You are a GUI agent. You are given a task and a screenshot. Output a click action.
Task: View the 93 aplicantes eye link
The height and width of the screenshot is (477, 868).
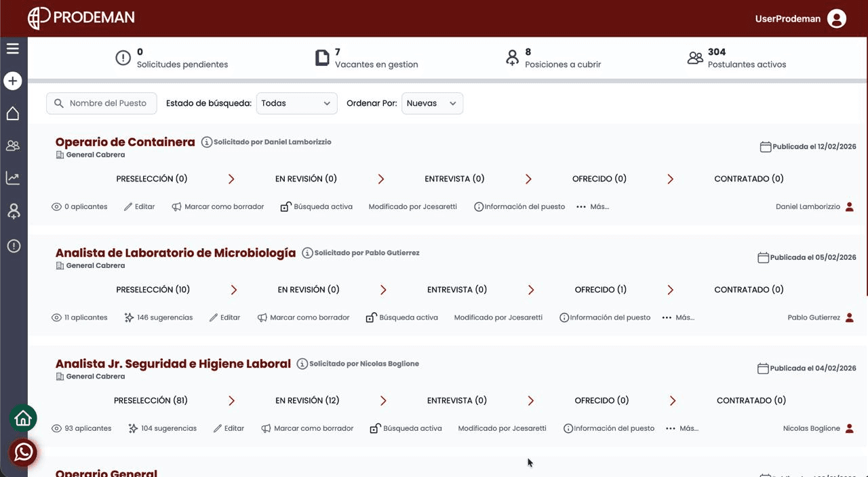click(81, 428)
